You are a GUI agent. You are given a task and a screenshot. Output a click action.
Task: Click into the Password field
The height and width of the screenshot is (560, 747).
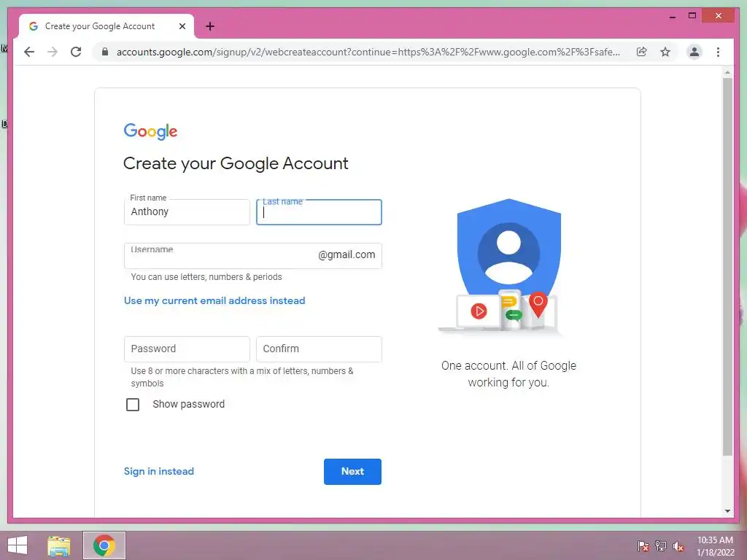click(187, 349)
